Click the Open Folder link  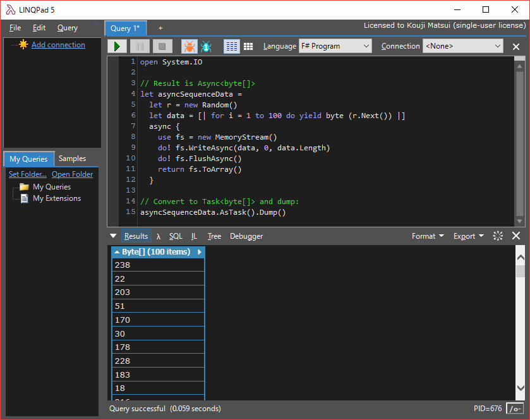click(x=73, y=174)
